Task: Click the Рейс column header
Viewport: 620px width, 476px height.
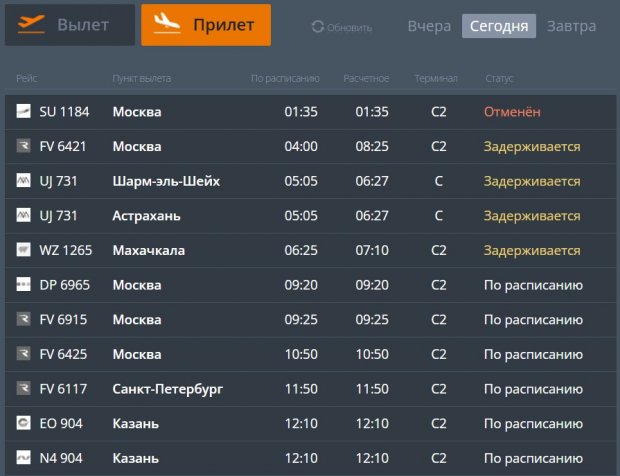Action: point(27,77)
